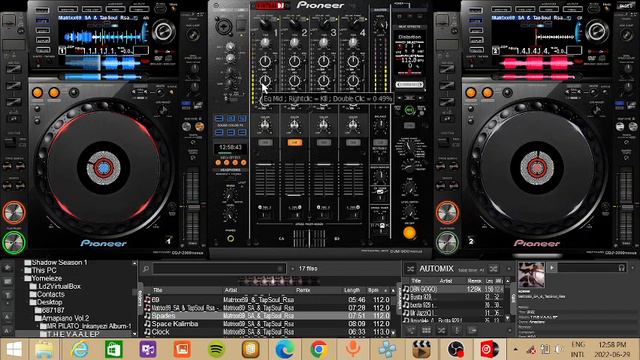Click the rotary browse knob on deck 1 display
This screenshot has height=360, width=640.
pos(164,31)
